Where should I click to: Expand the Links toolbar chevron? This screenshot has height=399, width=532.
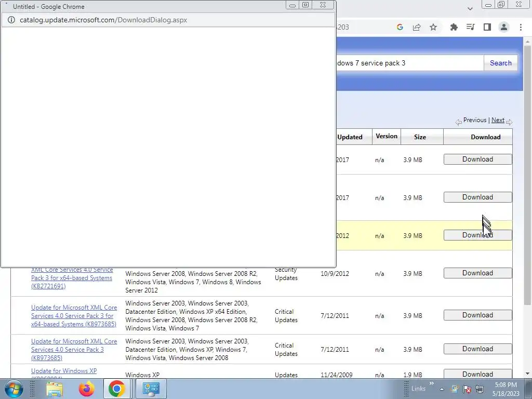tap(432, 383)
